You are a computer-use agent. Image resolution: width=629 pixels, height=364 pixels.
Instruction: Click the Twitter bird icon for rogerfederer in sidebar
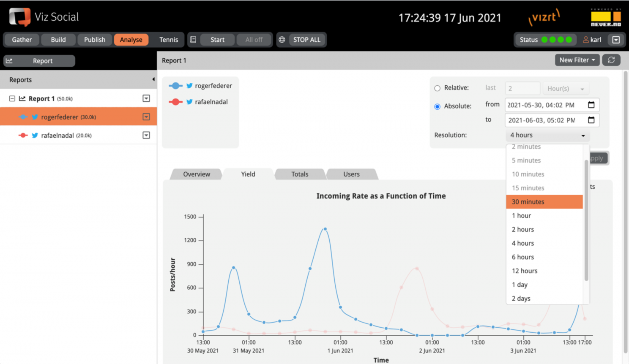(35, 117)
